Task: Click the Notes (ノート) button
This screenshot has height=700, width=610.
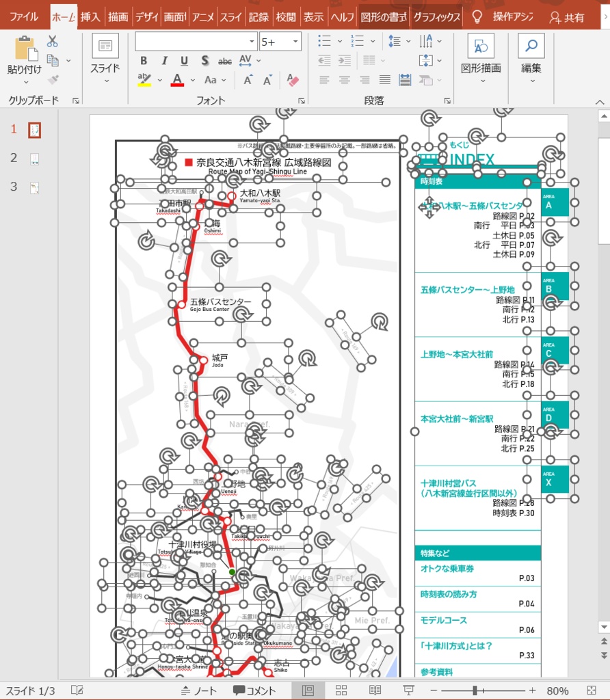Action: (x=199, y=690)
